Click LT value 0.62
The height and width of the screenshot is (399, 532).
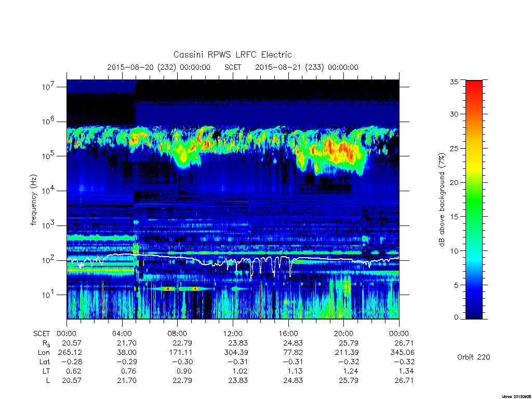click(74, 371)
